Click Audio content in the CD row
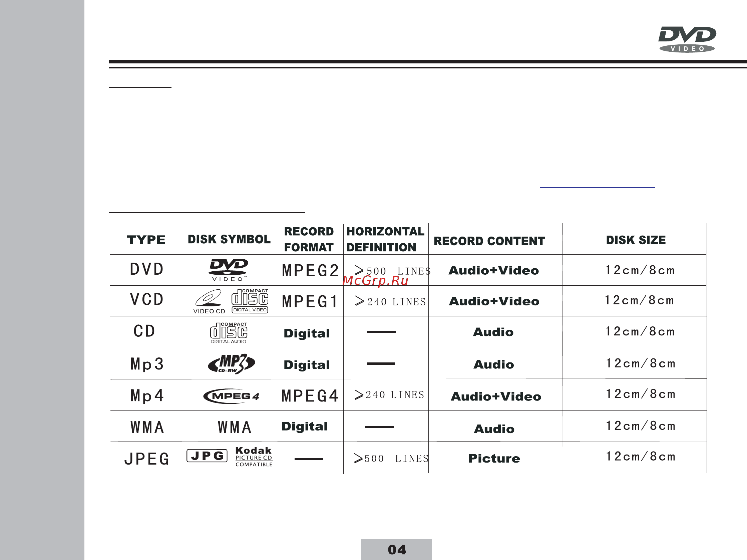Viewport: 747px width, 560px height. [493, 332]
